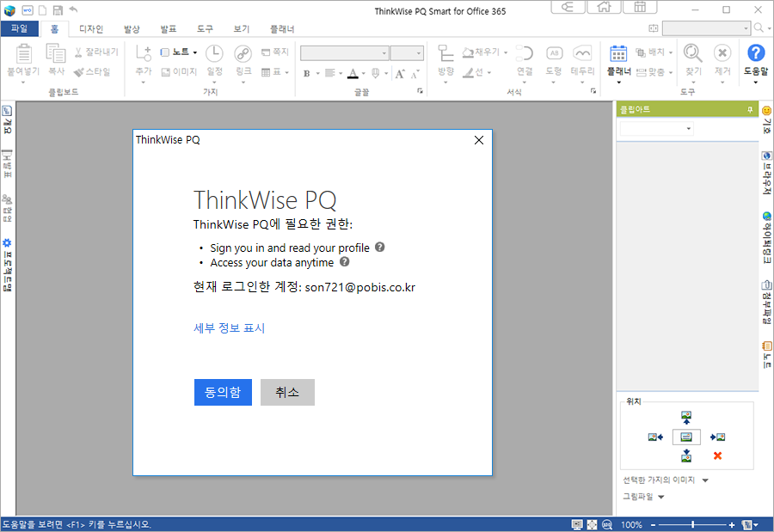Switch to the 도구 ribbon tab
This screenshot has width=774, height=532.
[205, 29]
